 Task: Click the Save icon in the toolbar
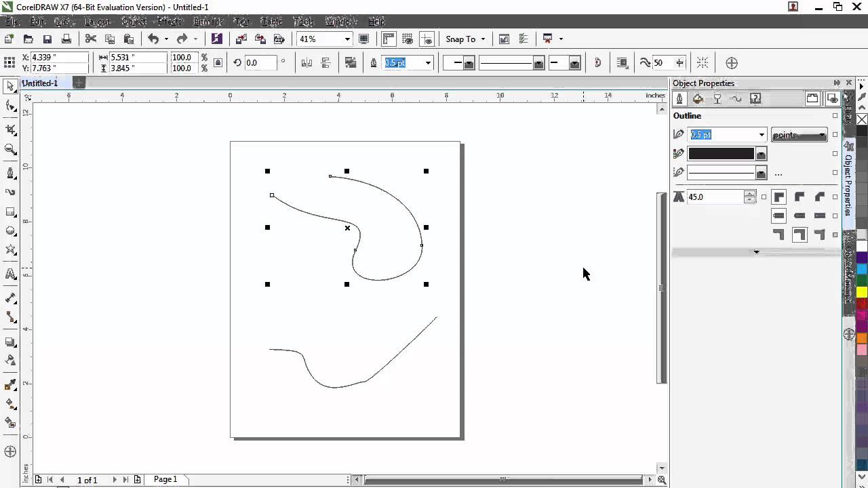pos(47,39)
